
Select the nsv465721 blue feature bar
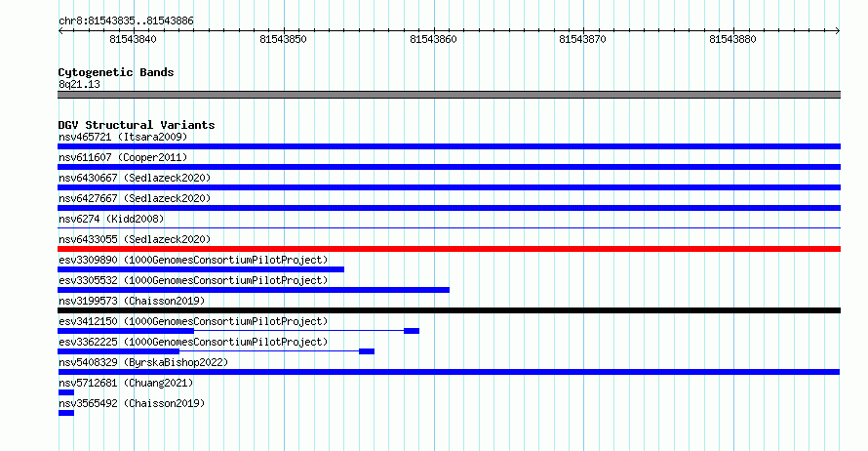coord(449,146)
